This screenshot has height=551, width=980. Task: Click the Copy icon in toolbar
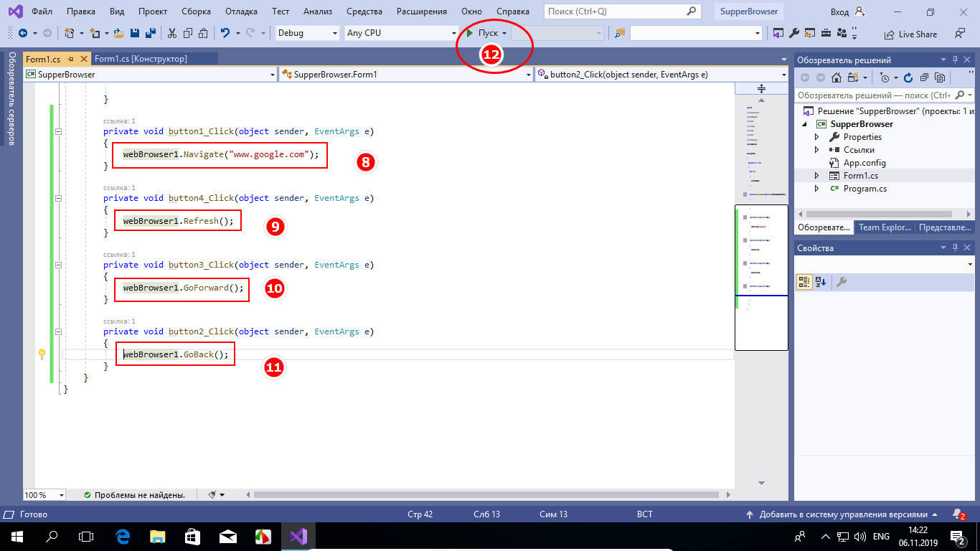pyautogui.click(x=187, y=33)
